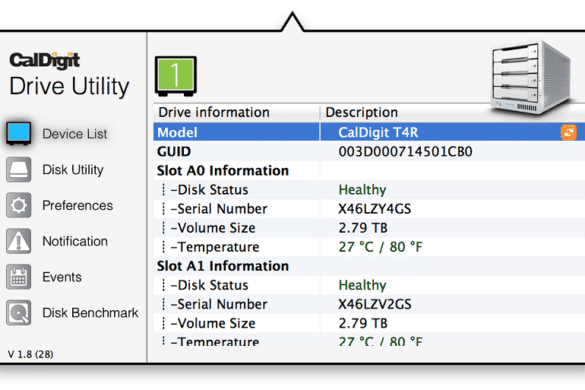Viewport: 585px width, 390px height.
Task: Open the Preferences section
Action: tap(78, 205)
